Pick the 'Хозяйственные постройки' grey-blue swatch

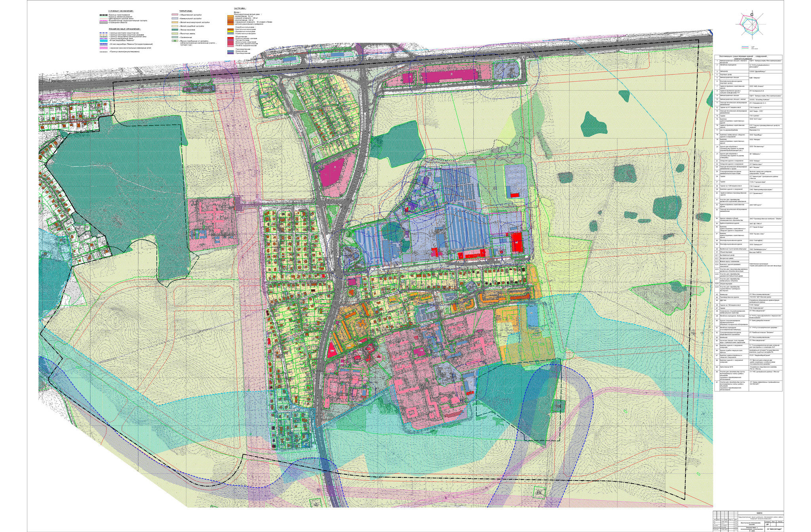click(x=230, y=33)
